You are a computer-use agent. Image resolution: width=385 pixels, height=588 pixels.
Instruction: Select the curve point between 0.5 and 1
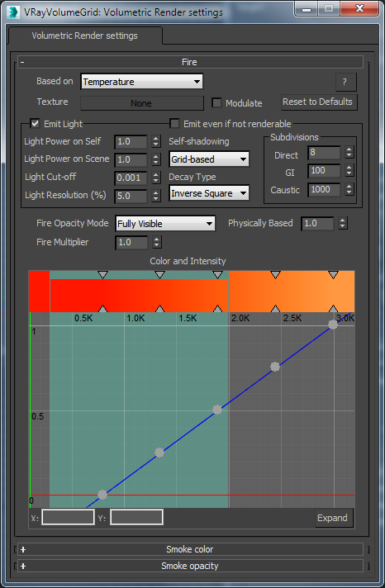tap(275, 367)
